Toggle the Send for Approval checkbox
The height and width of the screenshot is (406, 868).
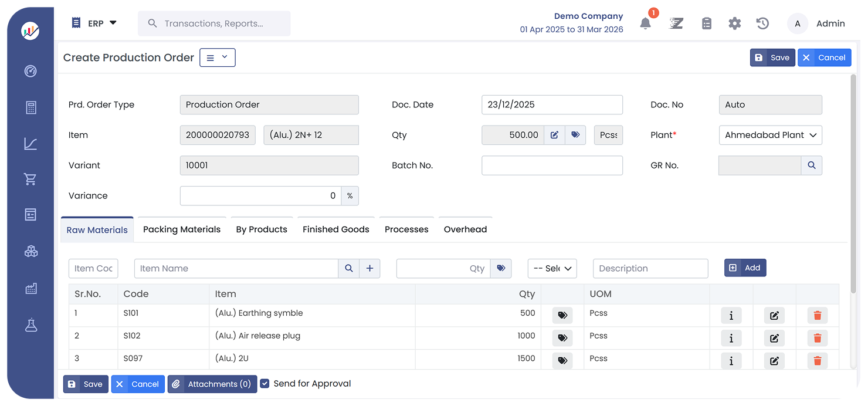click(265, 384)
